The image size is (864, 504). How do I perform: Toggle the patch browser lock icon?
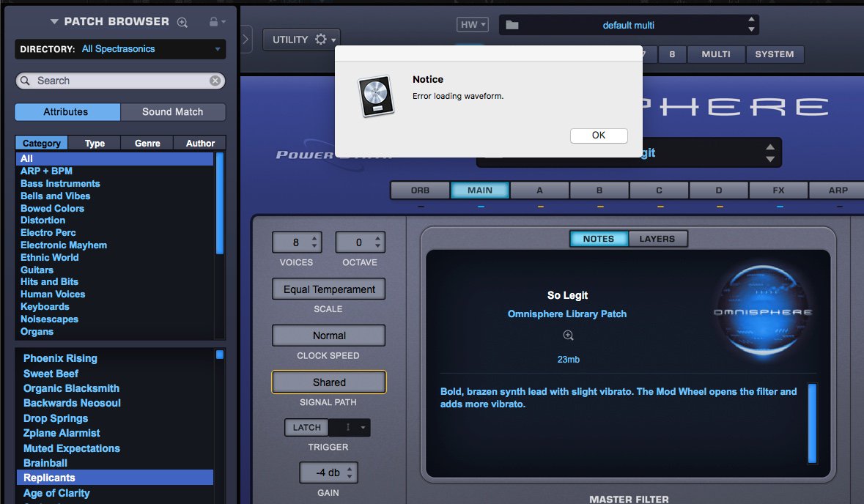point(214,21)
